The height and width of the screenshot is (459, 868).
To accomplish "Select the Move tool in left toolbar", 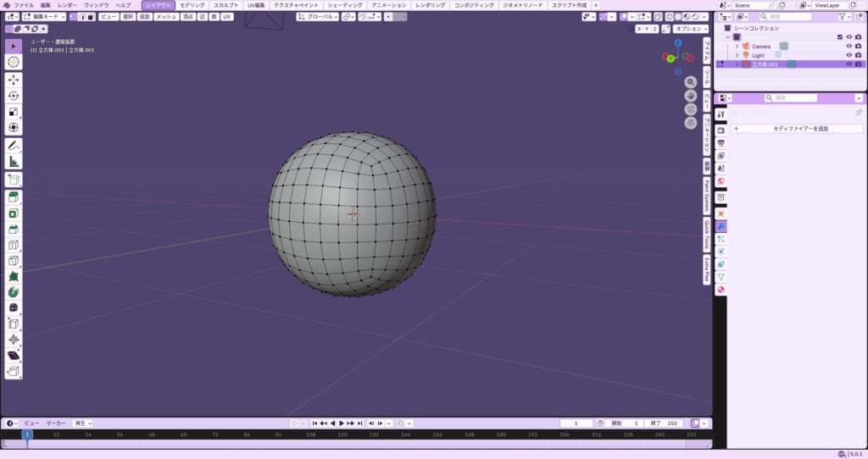I will (14, 80).
